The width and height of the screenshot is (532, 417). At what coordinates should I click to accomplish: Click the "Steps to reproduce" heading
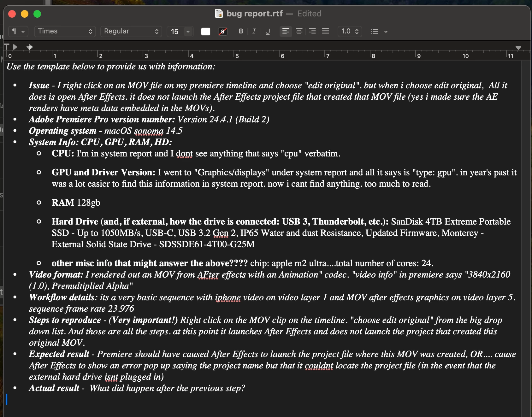click(65, 320)
